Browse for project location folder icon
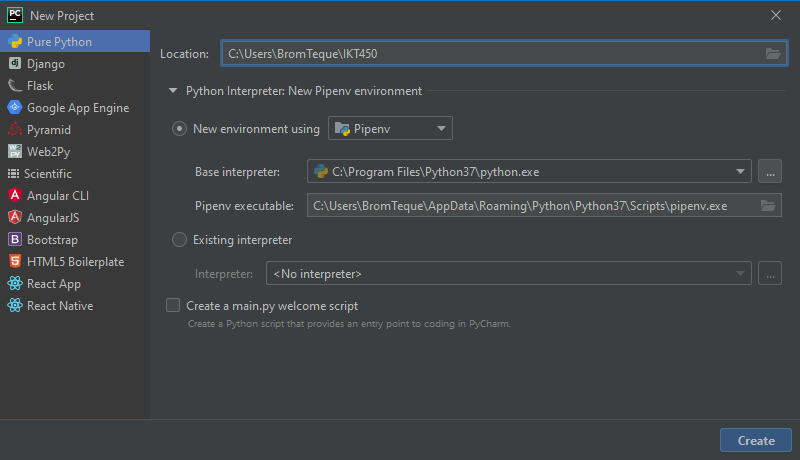Screen dimensions: 800x460 click(x=773, y=54)
